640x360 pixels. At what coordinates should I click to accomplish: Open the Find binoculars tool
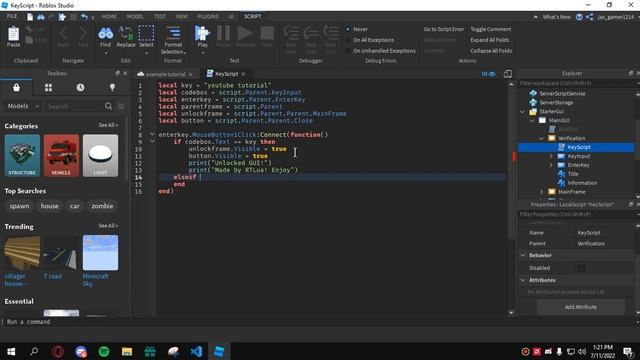click(x=106, y=33)
